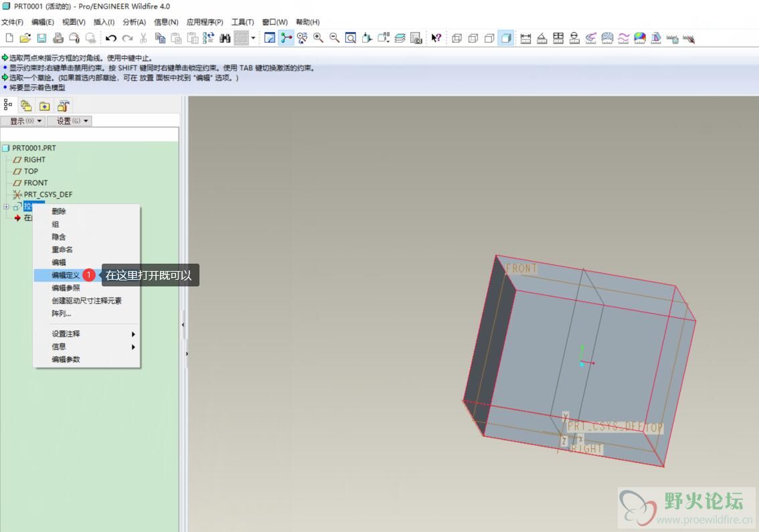Image resolution: width=759 pixels, height=532 pixels.
Task: Toggle the spin center icon
Action: tap(286, 37)
